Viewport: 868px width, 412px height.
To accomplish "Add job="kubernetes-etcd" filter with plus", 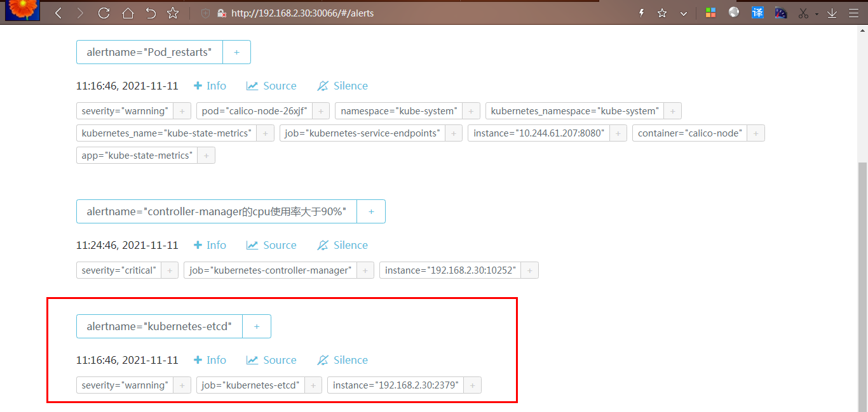I will click(x=313, y=385).
